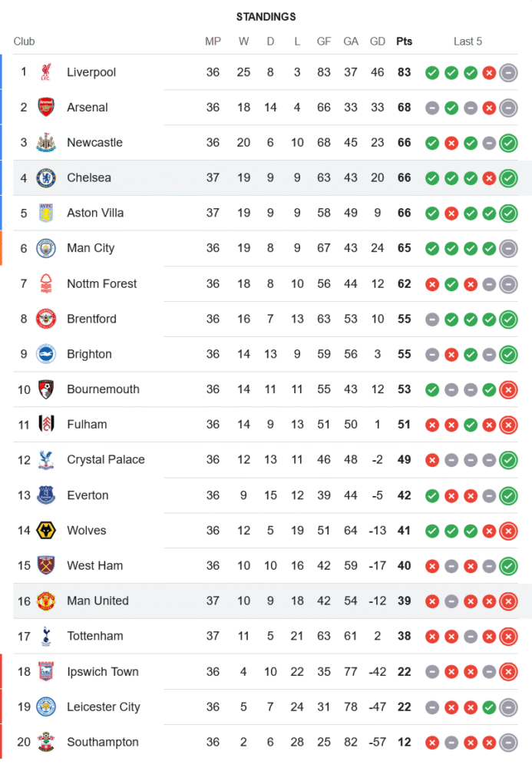Click the Liverpool club crest icon

point(46,72)
